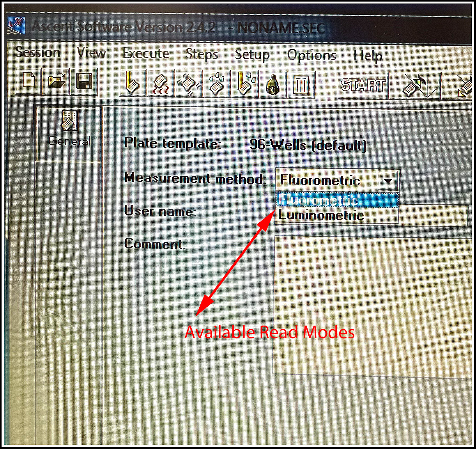This screenshot has width=476, height=449.
Task: Click the Dispense and measure step icon
Action: 245,83
